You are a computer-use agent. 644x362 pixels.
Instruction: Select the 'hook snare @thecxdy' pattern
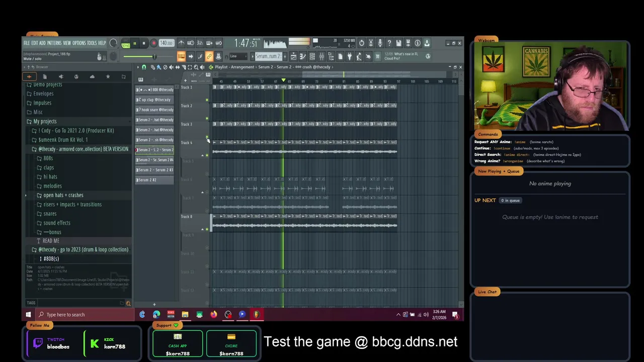click(154, 110)
